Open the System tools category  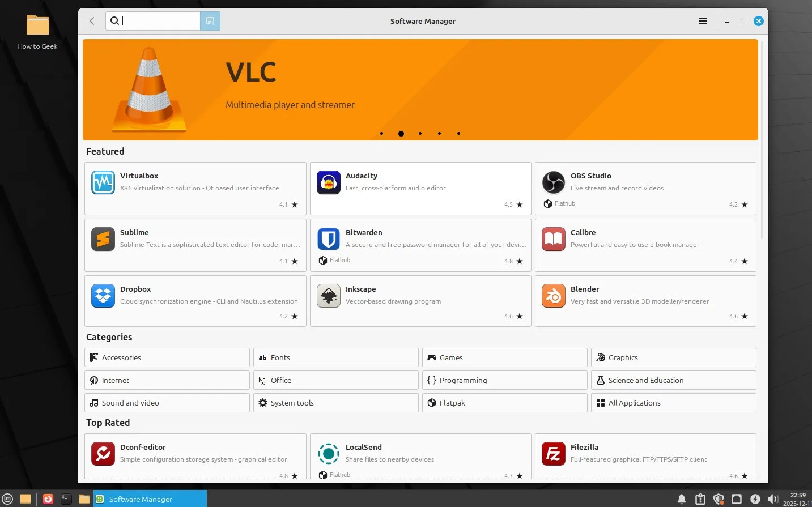[336, 403]
